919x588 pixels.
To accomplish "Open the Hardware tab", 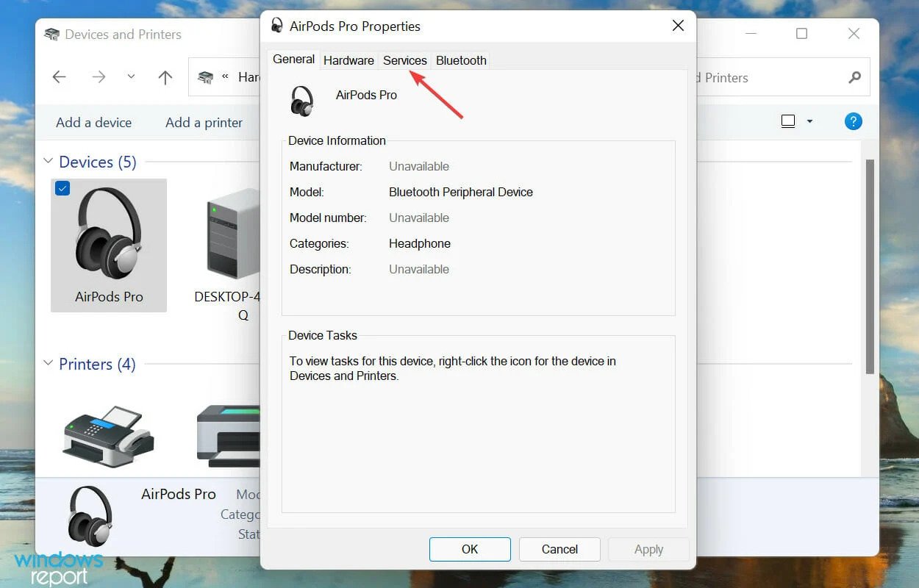I will tap(348, 60).
